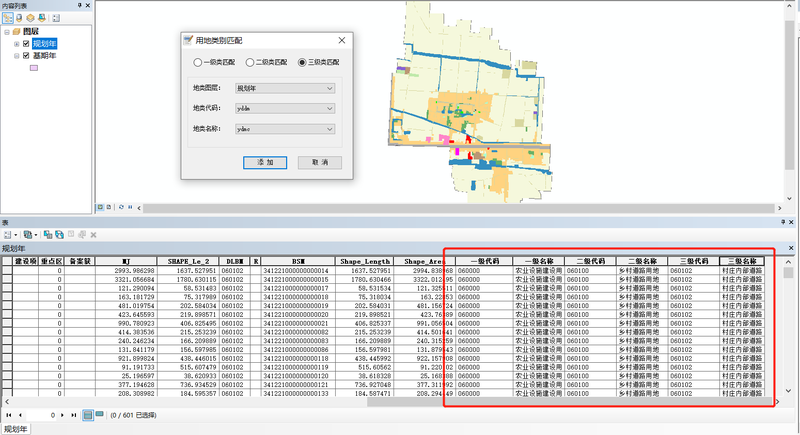800x435 pixels.
Task: Click map vertical scrollbar down arrow
Action: pos(789,199)
